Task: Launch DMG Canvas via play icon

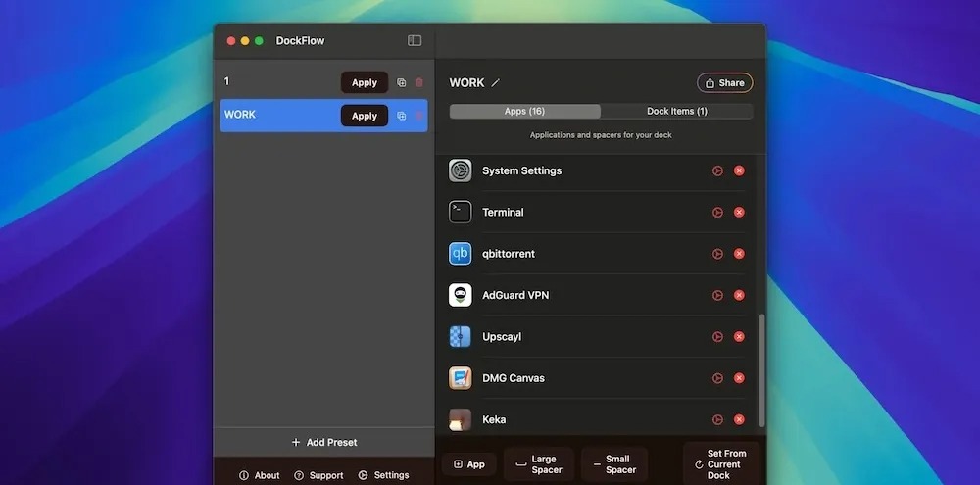Action: pos(717,378)
